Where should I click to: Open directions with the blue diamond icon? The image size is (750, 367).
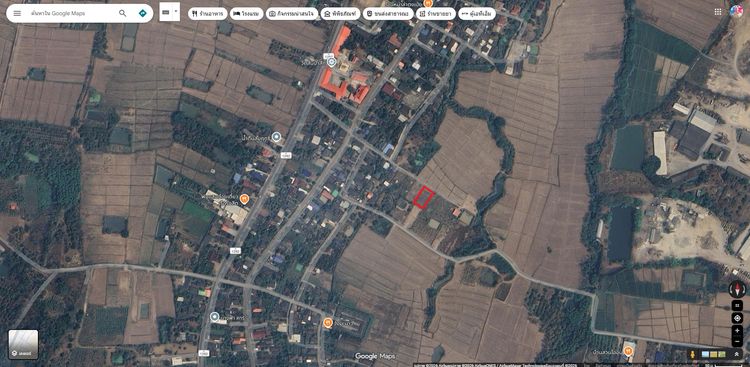point(143,13)
